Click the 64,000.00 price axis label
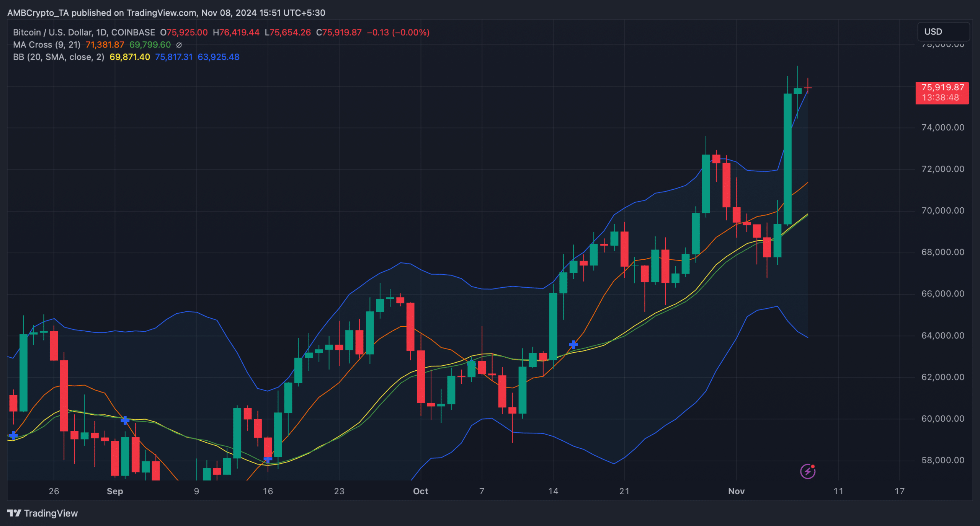The width and height of the screenshot is (980, 526). pyautogui.click(x=943, y=335)
